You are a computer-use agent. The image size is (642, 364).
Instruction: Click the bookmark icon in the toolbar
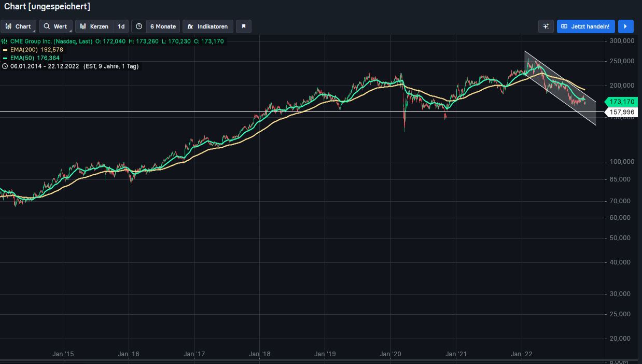(244, 26)
